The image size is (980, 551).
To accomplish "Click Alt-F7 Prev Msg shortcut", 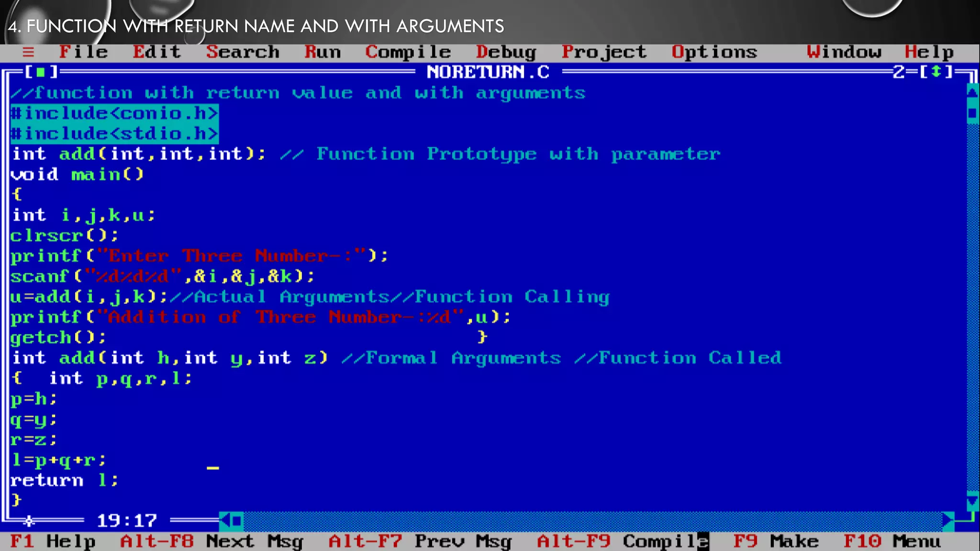I will coord(420,541).
